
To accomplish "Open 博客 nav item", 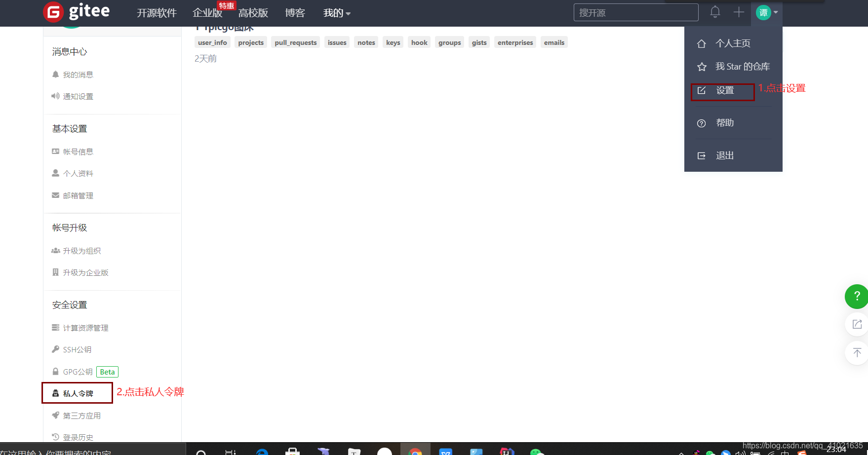I will 295,13.
